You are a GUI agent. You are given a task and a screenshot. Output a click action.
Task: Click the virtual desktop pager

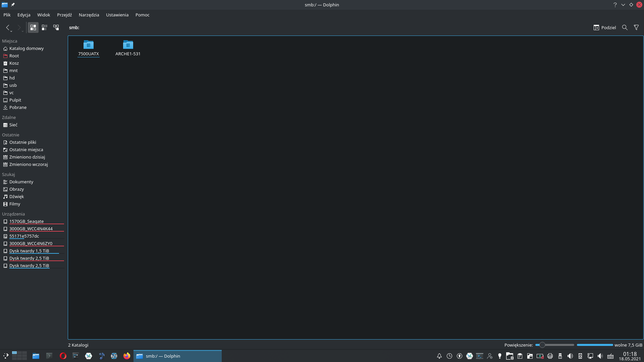19,356
